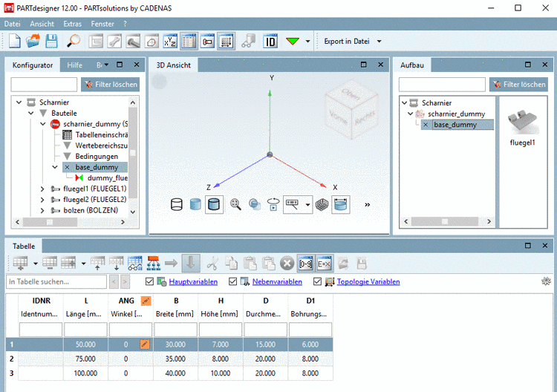Click the Export in Datei button

coord(347,42)
